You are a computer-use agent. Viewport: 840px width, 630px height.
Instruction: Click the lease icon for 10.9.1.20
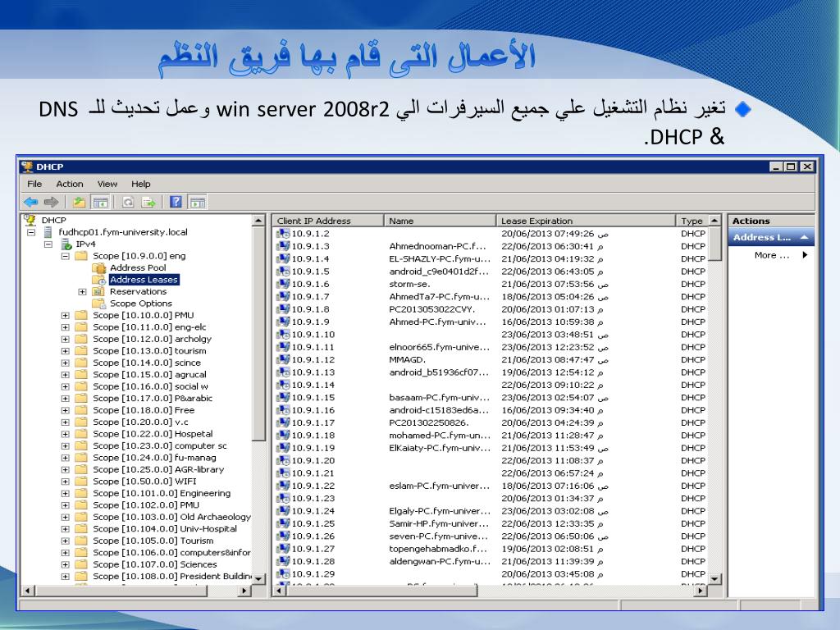282,460
